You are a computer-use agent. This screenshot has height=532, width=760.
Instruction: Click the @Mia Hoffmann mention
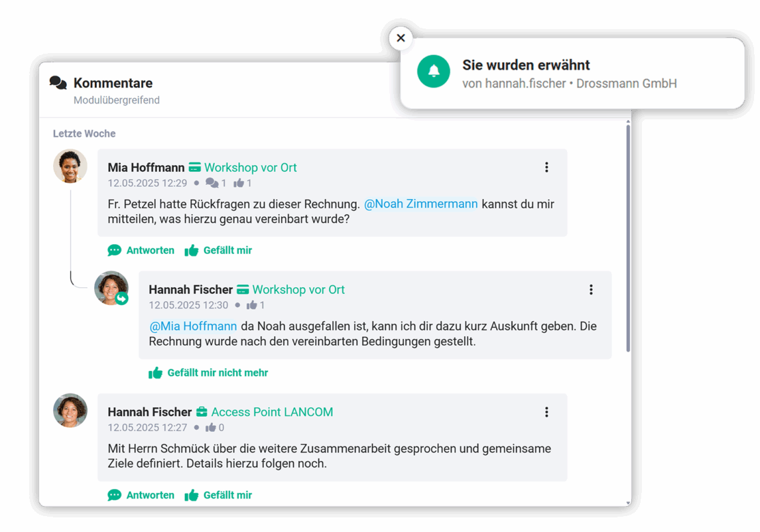tap(193, 326)
